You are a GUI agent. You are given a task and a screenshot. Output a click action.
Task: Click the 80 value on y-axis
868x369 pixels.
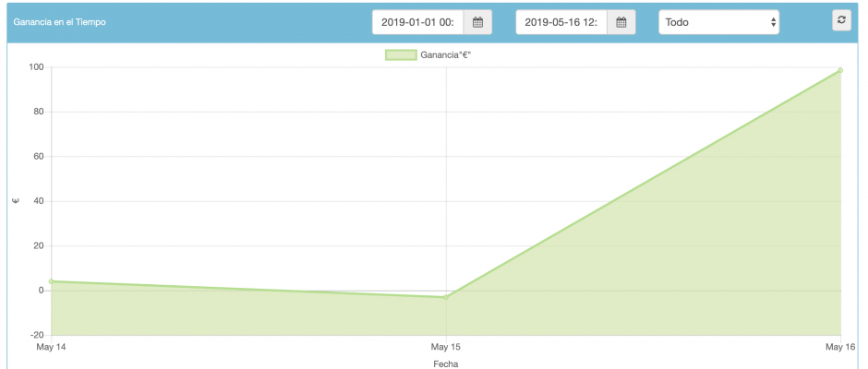tap(40, 112)
